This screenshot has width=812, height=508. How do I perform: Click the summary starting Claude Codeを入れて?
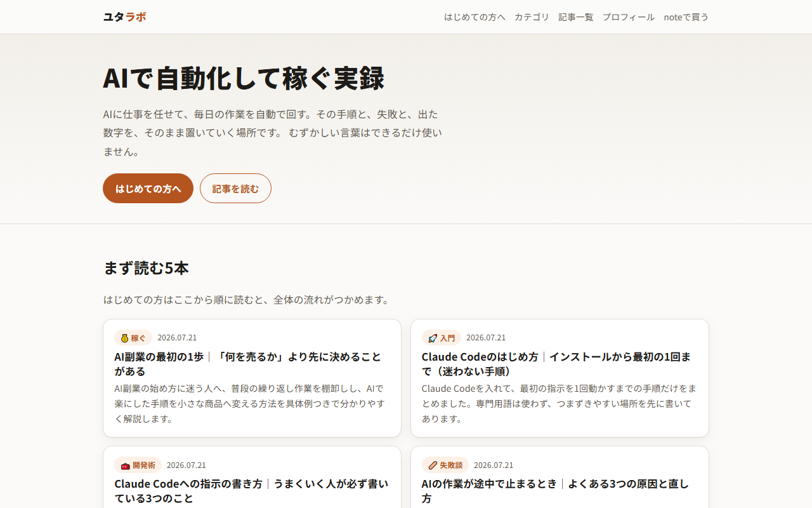pyautogui.click(x=559, y=404)
